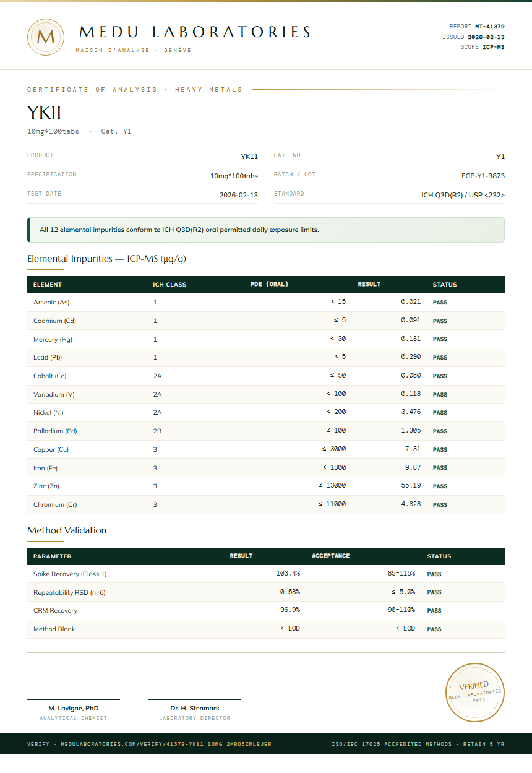This screenshot has width=532, height=773.
Task: Select the issued date 2026-02-13
Action: 486,37
